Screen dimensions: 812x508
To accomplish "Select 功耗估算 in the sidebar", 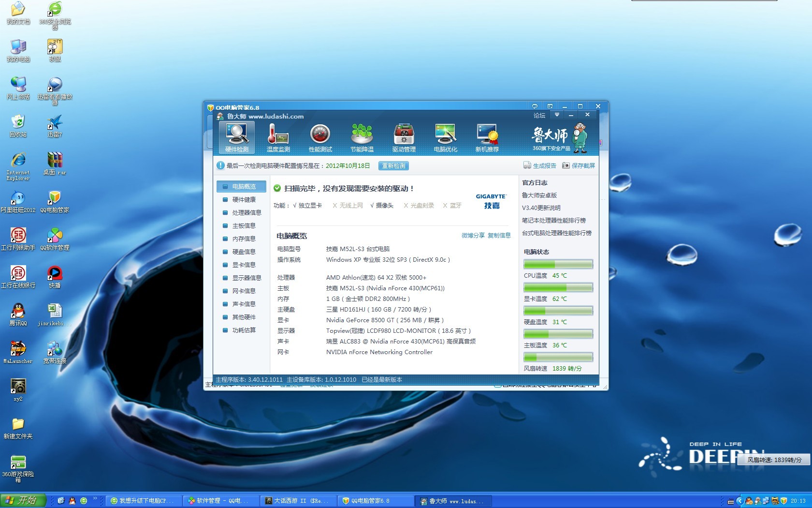I will (242, 330).
